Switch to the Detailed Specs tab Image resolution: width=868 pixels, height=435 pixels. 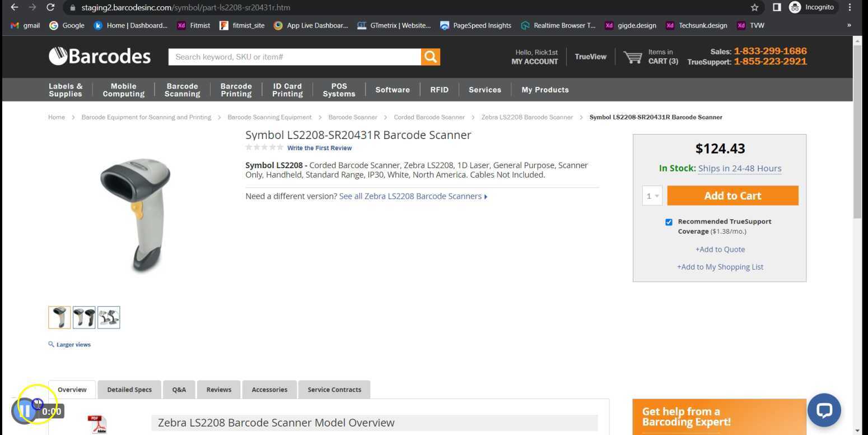(129, 390)
